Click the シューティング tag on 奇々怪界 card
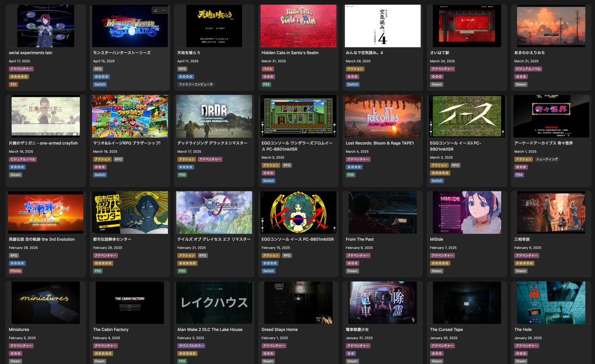595x364 pixels. point(547,159)
